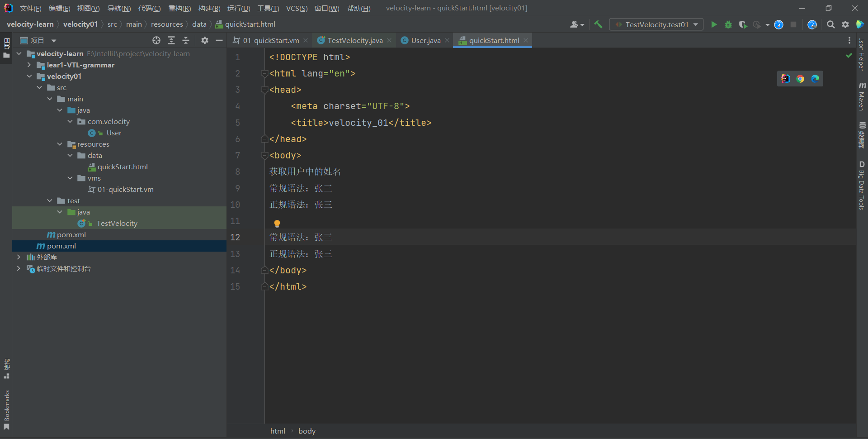Open editor tabs more options menu
This screenshot has height=439, width=868.
(849, 40)
